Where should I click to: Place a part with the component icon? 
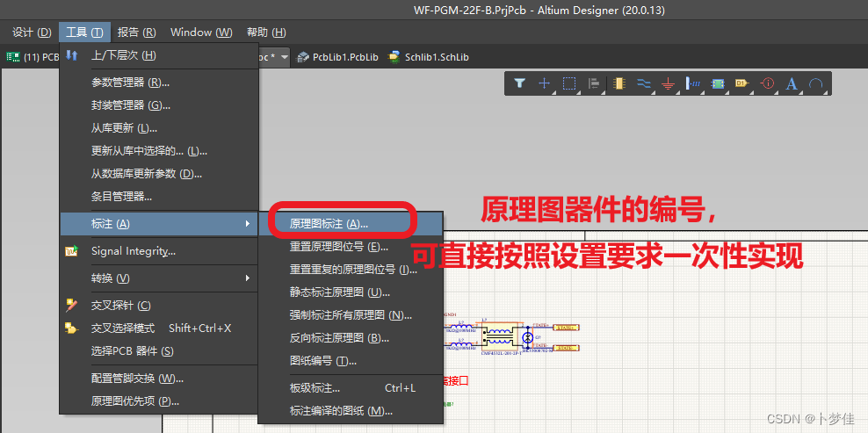[x=618, y=83]
